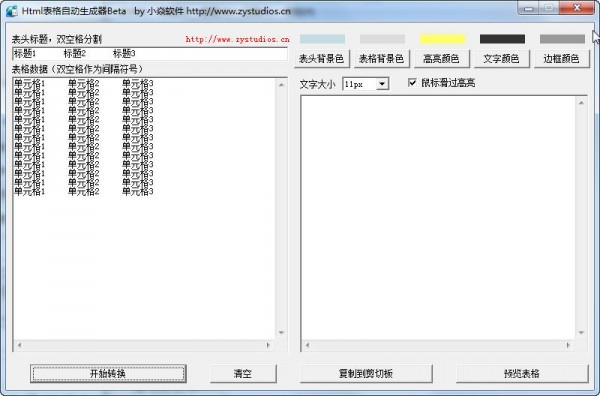Click left arrow of data area horizontal scrollbar
Image resolution: width=600 pixels, height=396 pixels.
[19, 345]
